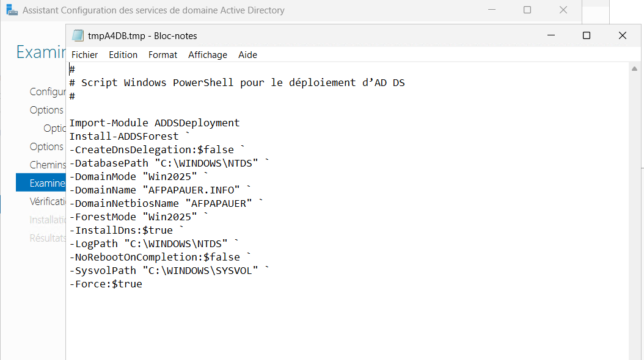Maximize the Active Directory assistant window
644x360 pixels.
pyautogui.click(x=527, y=10)
